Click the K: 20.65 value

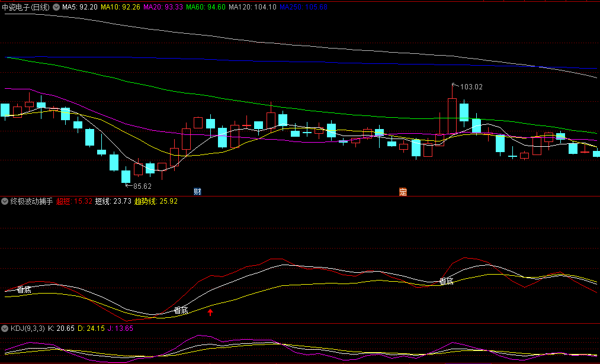click(61, 328)
